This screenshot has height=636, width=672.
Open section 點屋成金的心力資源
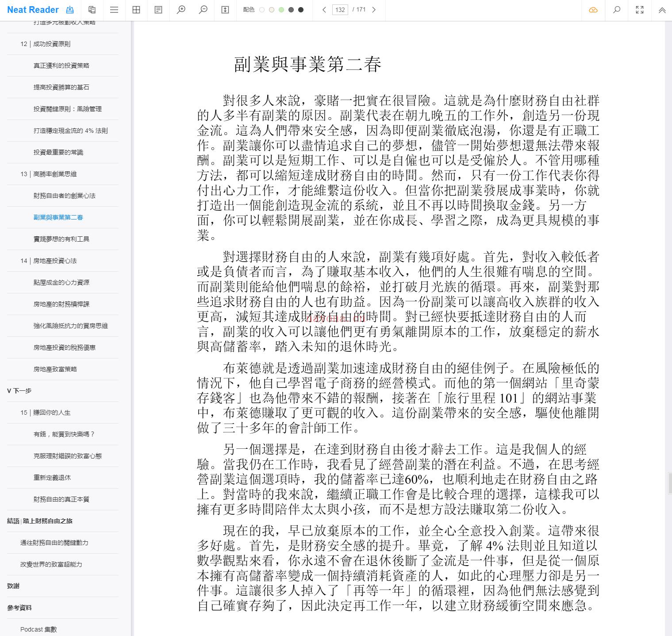pyautogui.click(x=61, y=282)
